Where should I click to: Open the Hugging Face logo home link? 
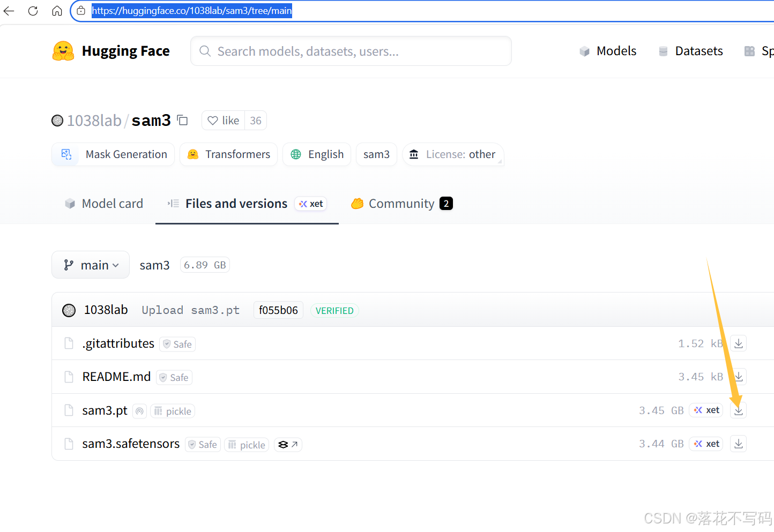(x=111, y=51)
